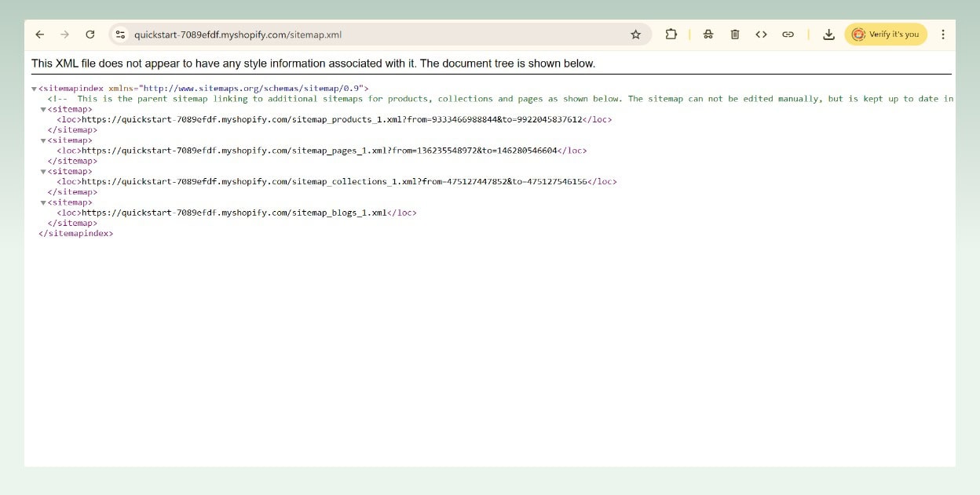The height and width of the screenshot is (495, 980).
Task: Open site information icon in address bar
Action: tap(120, 35)
